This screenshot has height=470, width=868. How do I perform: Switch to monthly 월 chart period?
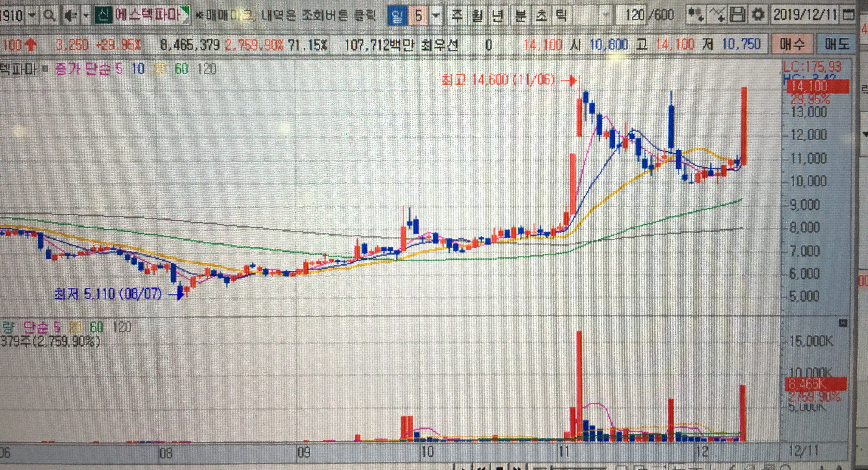pos(477,16)
